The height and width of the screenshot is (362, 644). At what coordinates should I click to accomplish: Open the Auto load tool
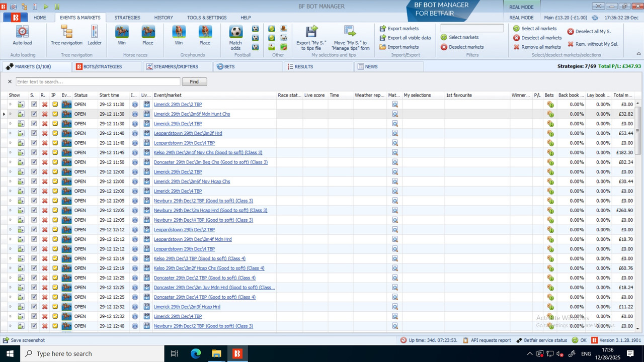pos(22,36)
